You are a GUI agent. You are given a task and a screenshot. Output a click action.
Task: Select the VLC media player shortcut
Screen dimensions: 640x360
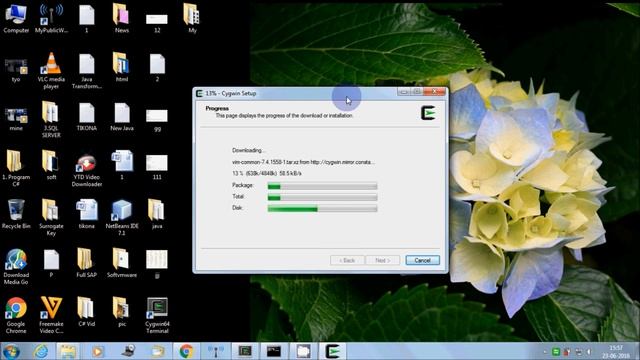coord(51,71)
